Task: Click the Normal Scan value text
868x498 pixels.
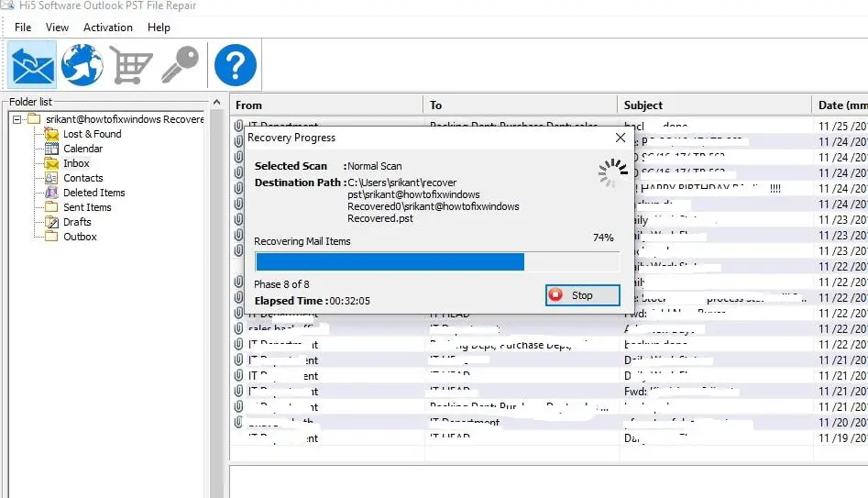Action: [x=375, y=166]
